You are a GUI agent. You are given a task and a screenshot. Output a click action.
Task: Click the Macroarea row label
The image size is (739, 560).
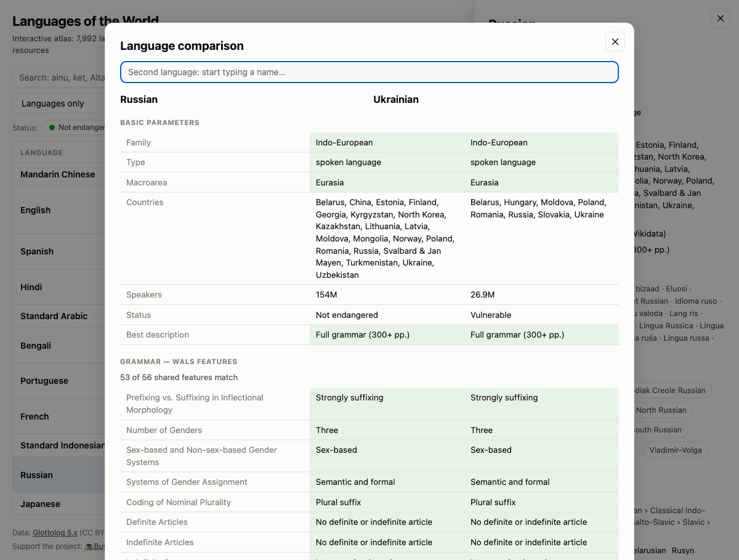click(147, 182)
